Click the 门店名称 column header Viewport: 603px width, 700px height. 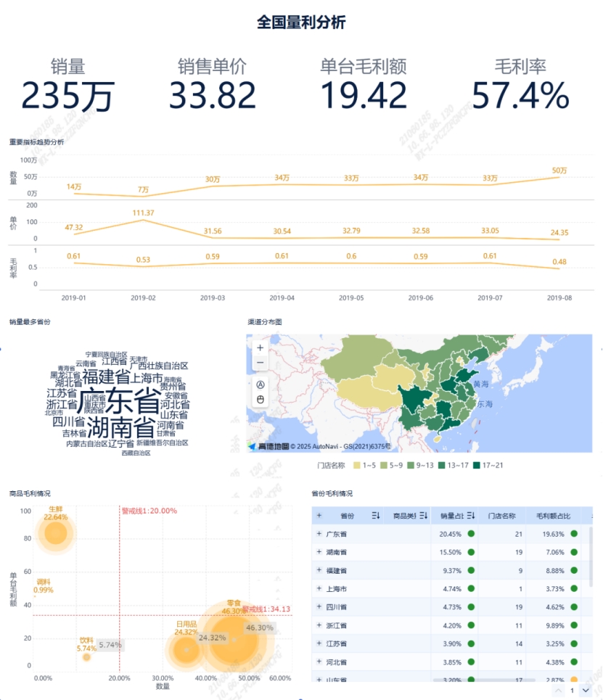coord(501,516)
